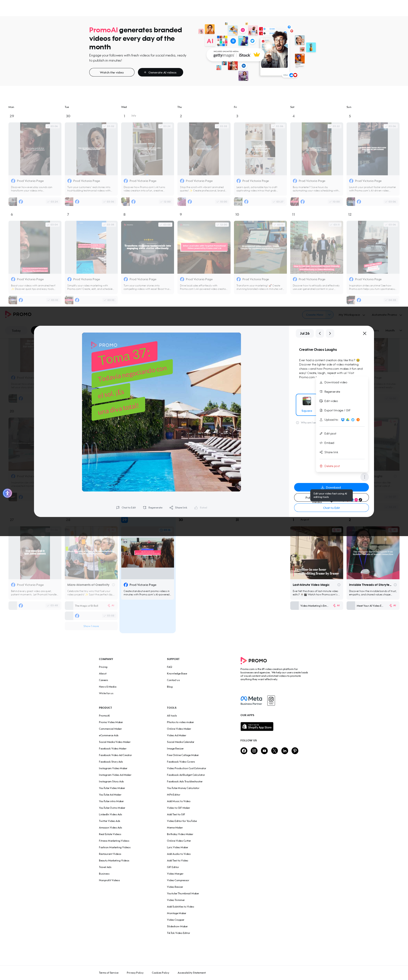Open the Create New dropdown arrow
The image size is (408, 980).
pyautogui.click(x=329, y=315)
